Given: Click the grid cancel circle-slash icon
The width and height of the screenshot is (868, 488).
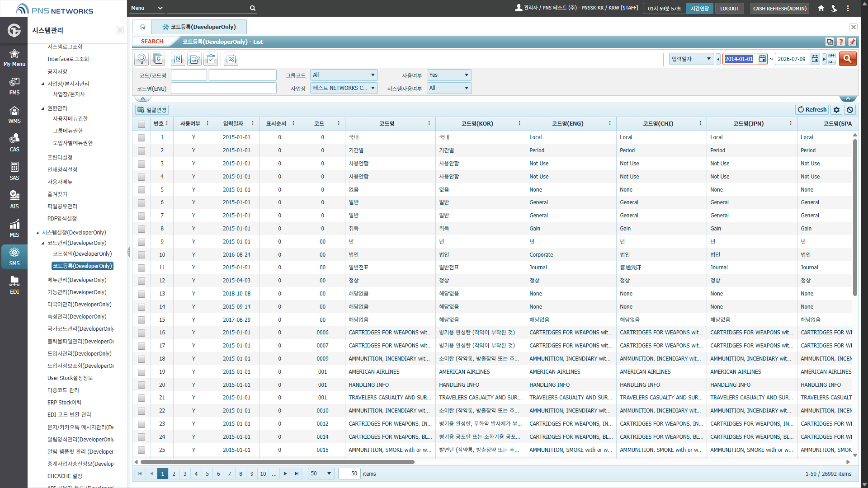Looking at the screenshot, I should (x=850, y=110).
